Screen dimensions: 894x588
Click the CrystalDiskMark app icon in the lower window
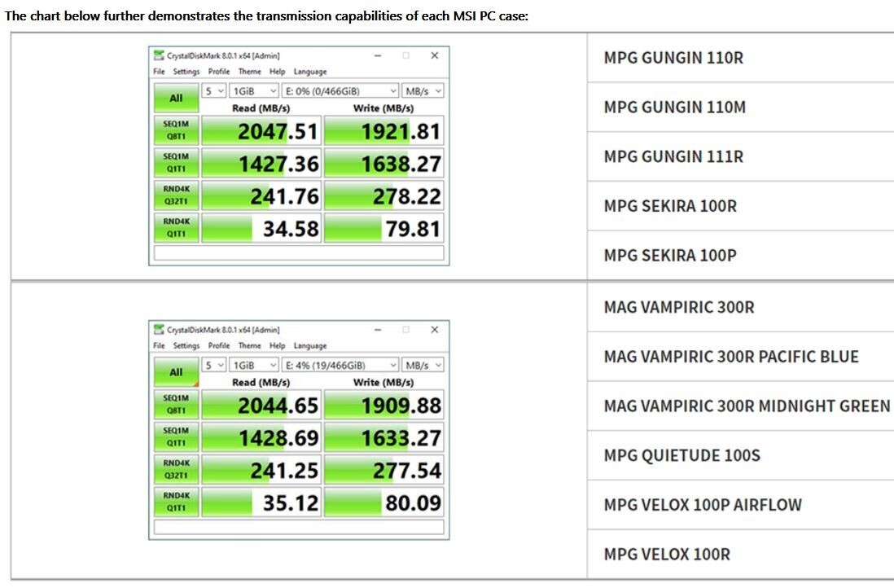(159, 330)
